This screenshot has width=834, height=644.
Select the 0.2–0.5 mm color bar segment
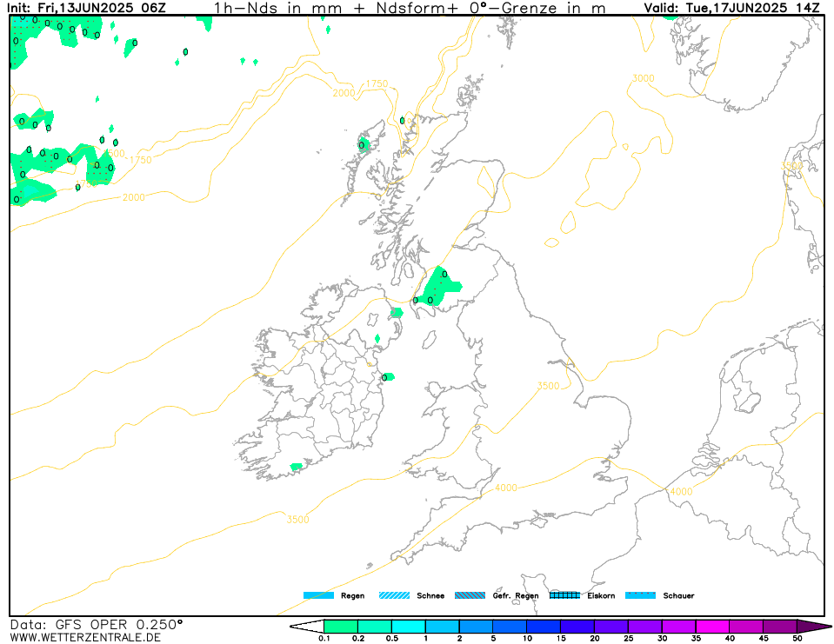pos(375,627)
